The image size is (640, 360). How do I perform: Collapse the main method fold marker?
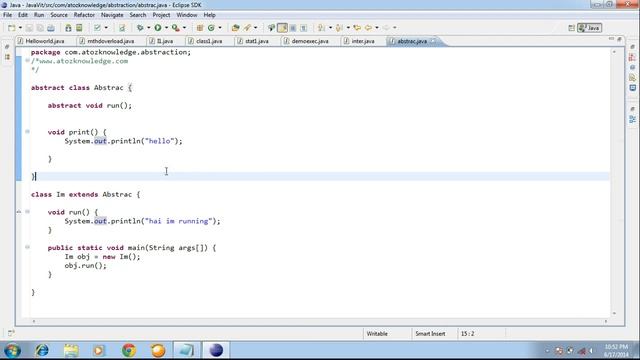tap(27, 247)
